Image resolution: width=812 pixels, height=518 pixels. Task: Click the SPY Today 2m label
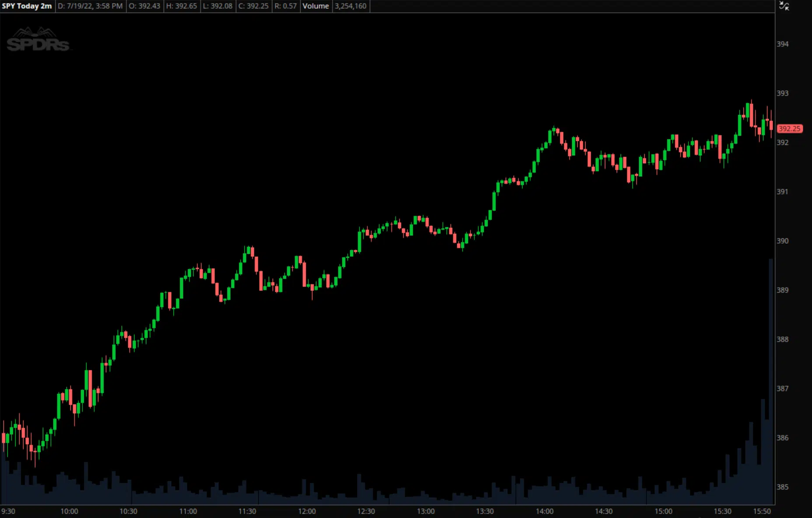click(x=27, y=6)
